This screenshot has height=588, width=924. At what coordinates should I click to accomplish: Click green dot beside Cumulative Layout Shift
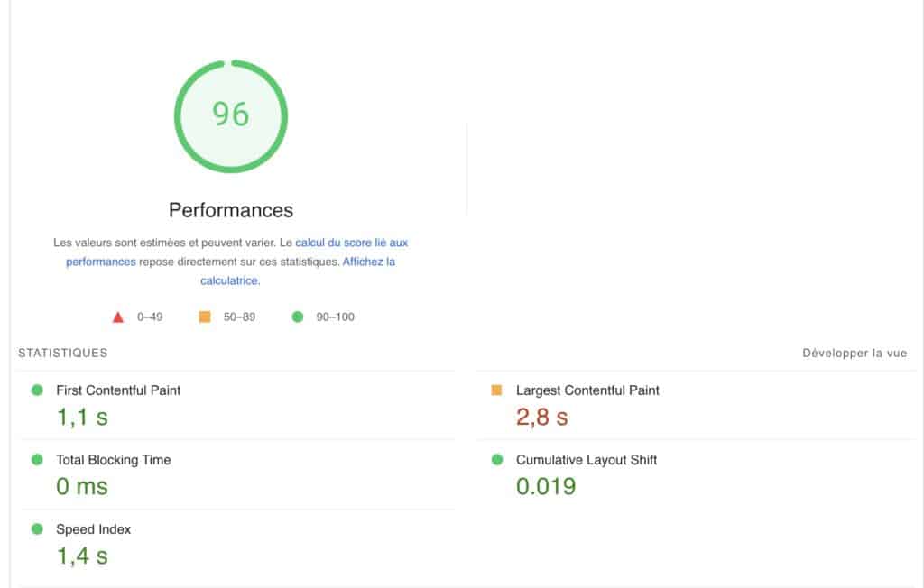(x=496, y=460)
